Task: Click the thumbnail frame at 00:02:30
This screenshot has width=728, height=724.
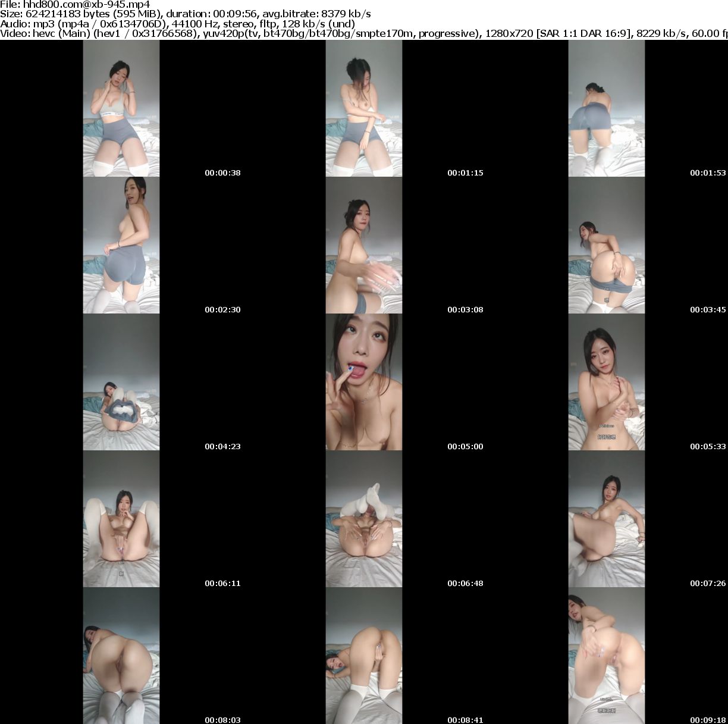Action: coord(121,245)
